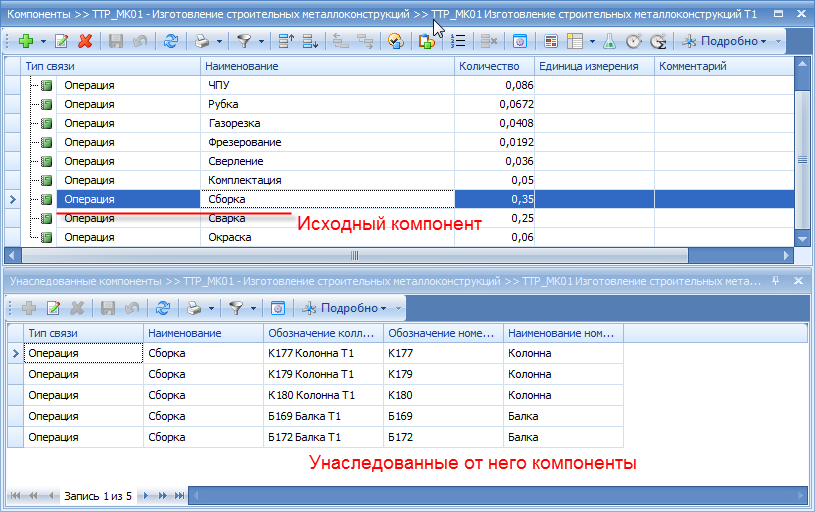The width and height of the screenshot is (815, 512).
Task: Open Filter dropdown arrow in inherited components toolbar
Action: [x=253, y=308]
